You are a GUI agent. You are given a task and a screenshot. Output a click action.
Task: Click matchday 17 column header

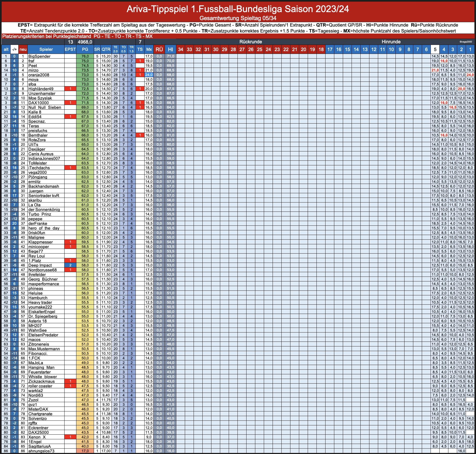point(330,49)
